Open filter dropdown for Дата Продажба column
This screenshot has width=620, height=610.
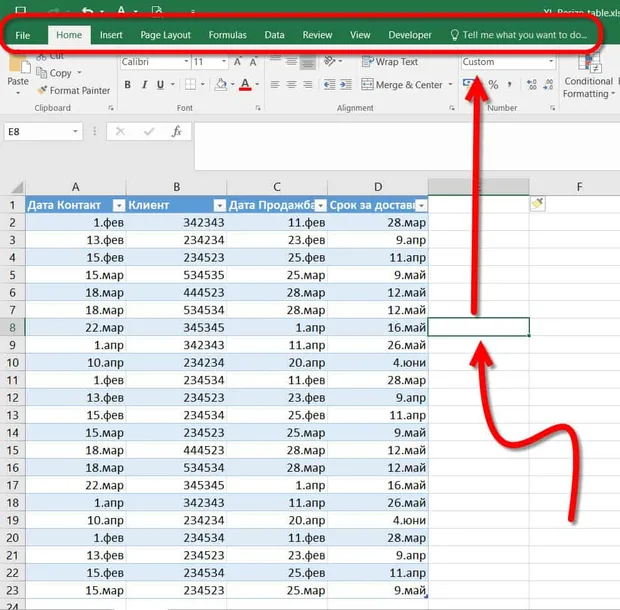(321, 205)
